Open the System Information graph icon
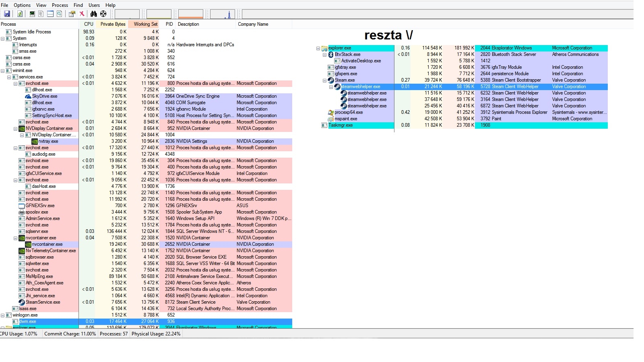Image resolution: width=644 pixels, height=362 pixels. [x=32, y=14]
